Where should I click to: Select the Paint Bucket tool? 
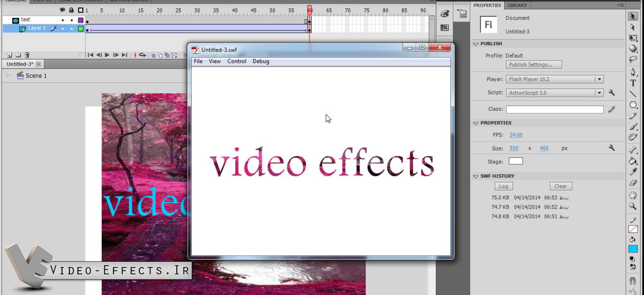click(x=633, y=161)
